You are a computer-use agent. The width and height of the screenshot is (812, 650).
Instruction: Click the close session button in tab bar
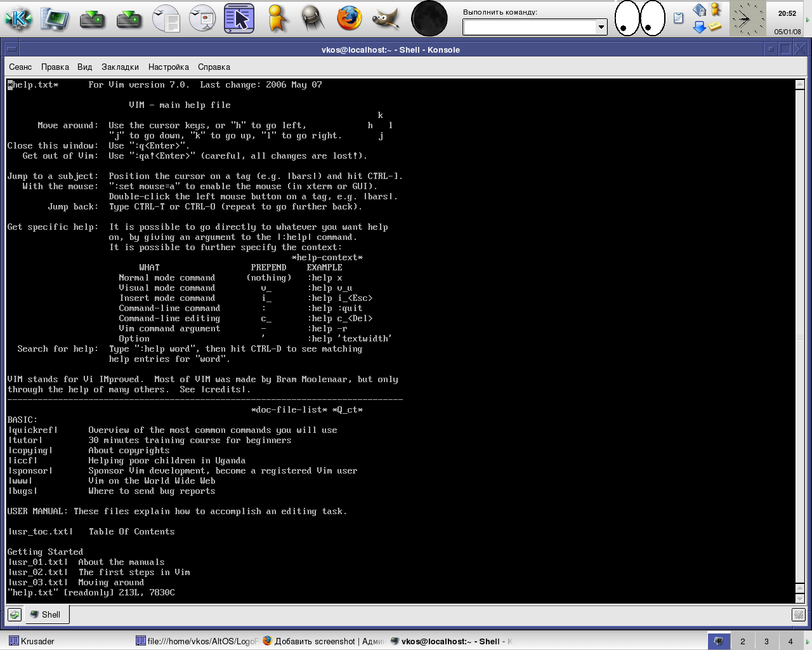point(798,614)
